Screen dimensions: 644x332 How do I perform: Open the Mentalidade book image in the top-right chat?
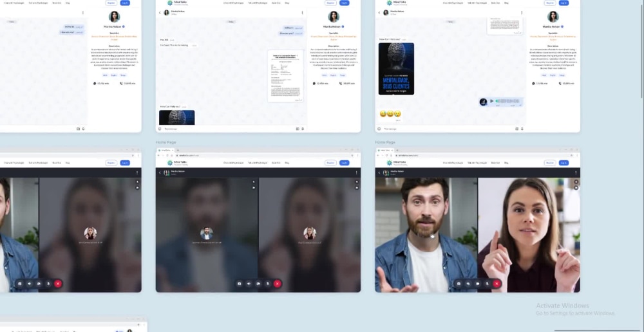click(396, 69)
